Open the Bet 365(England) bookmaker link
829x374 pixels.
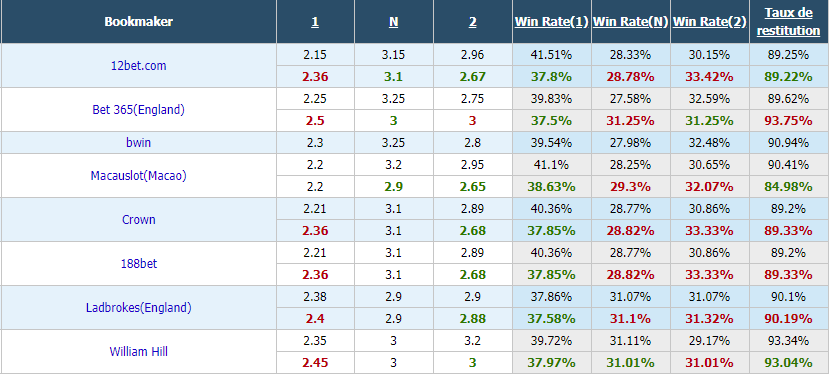click(x=139, y=110)
